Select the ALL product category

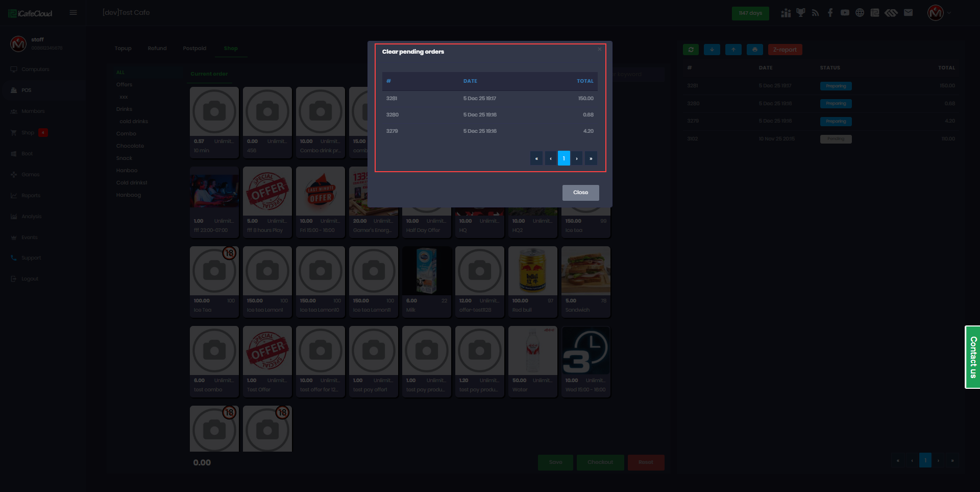pyautogui.click(x=120, y=73)
